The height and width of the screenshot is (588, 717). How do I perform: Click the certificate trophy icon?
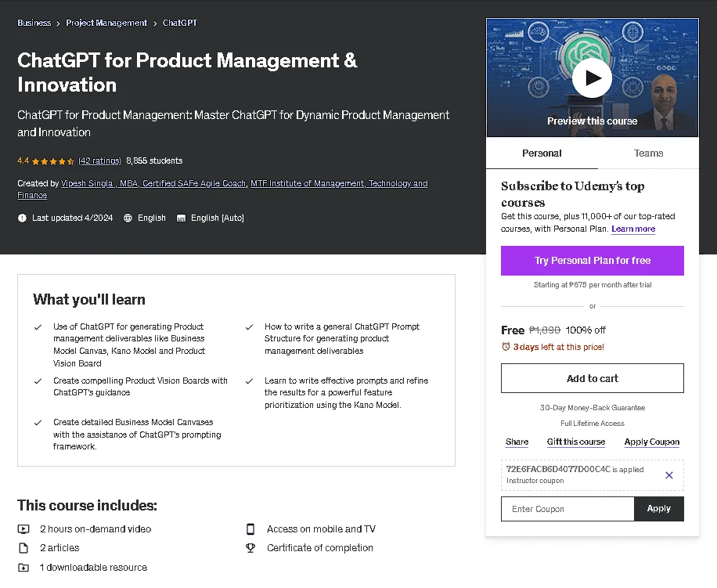point(250,548)
